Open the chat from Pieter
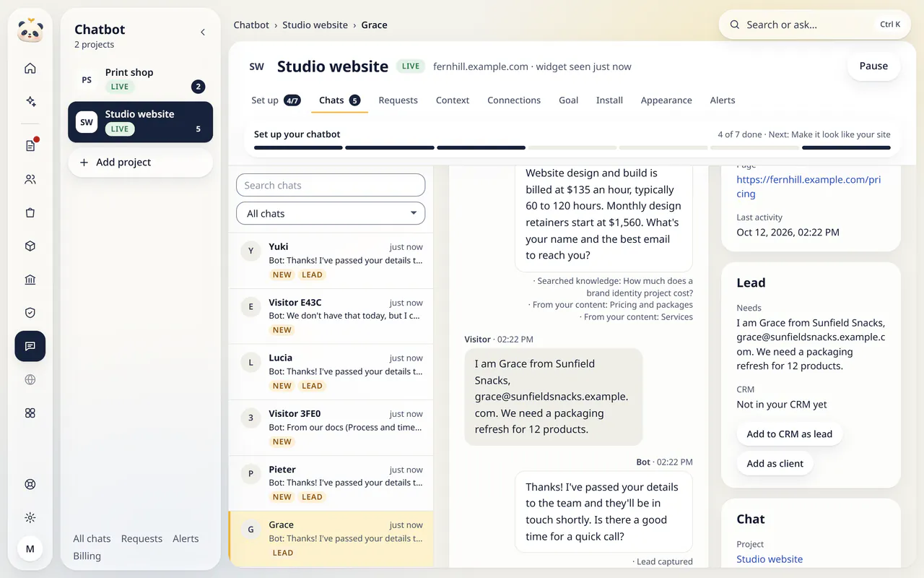924x578 pixels. coord(331,483)
